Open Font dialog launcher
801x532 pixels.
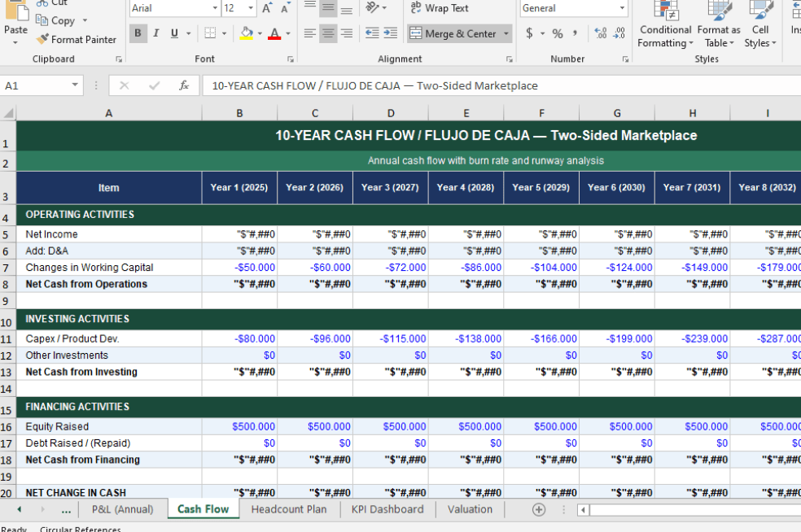(x=290, y=59)
